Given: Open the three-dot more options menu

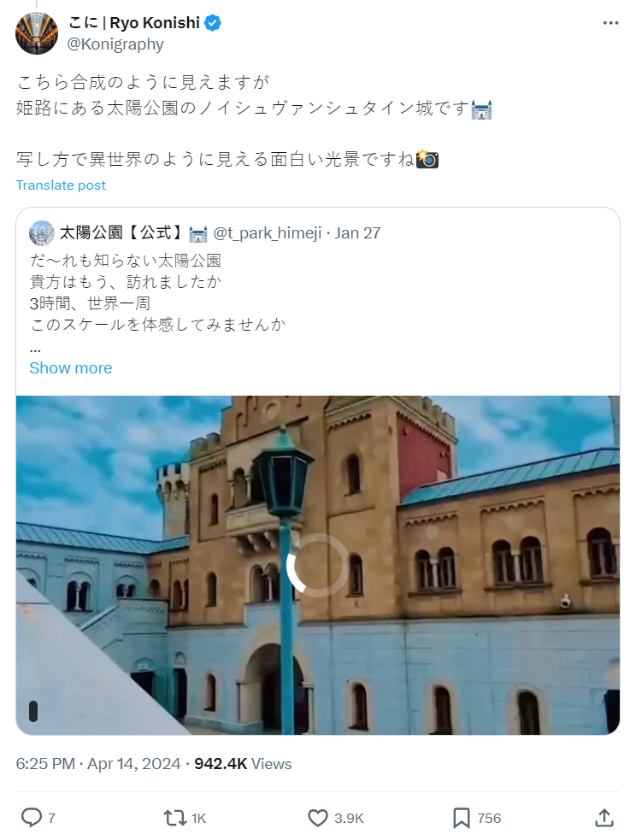Looking at the screenshot, I should tap(610, 23).
